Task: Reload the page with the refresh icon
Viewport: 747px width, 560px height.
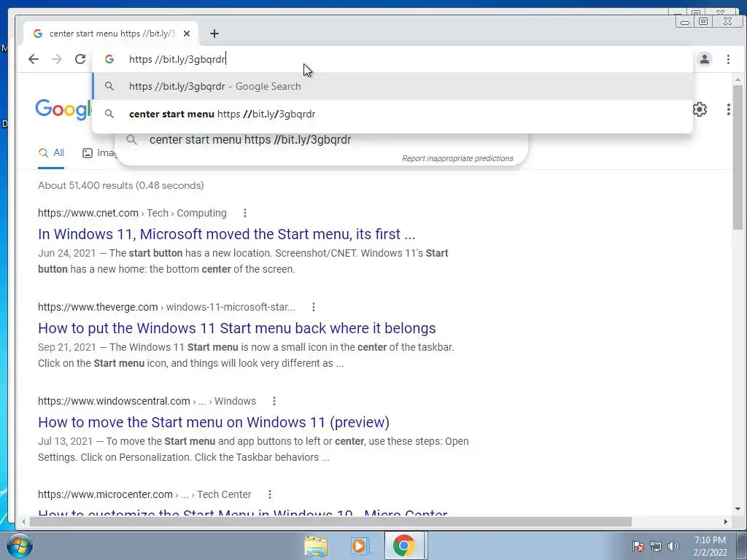Action: pyautogui.click(x=80, y=59)
